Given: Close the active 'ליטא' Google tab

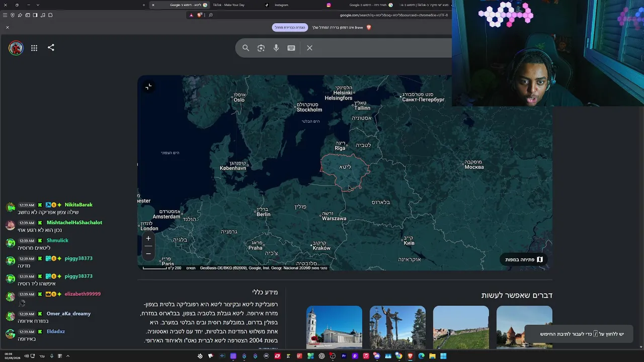Looking at the screenshot, I should 153,5.
